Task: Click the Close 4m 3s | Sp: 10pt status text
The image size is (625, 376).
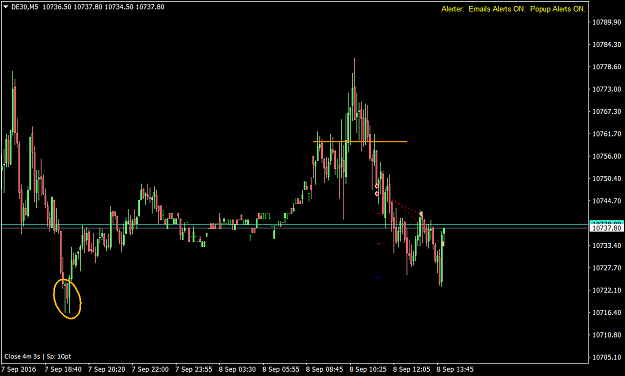Action: (38, 356)
